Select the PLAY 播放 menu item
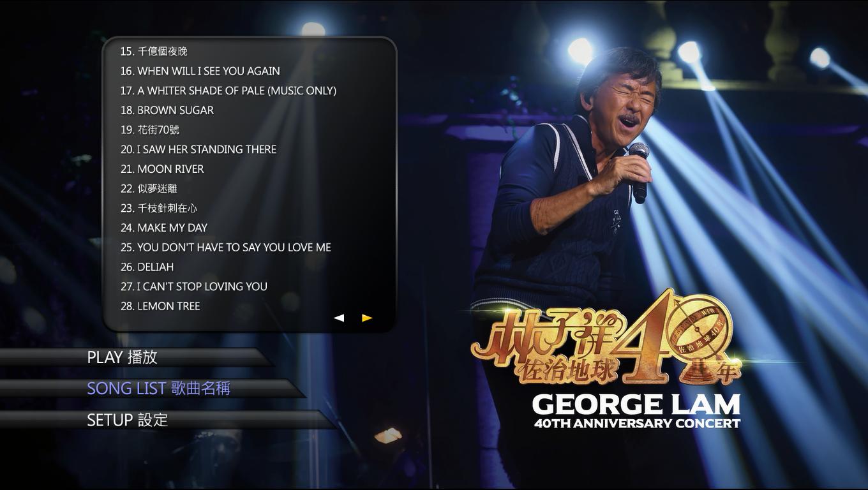The height and width of the screenshot is (490, 868). (122, 357)
